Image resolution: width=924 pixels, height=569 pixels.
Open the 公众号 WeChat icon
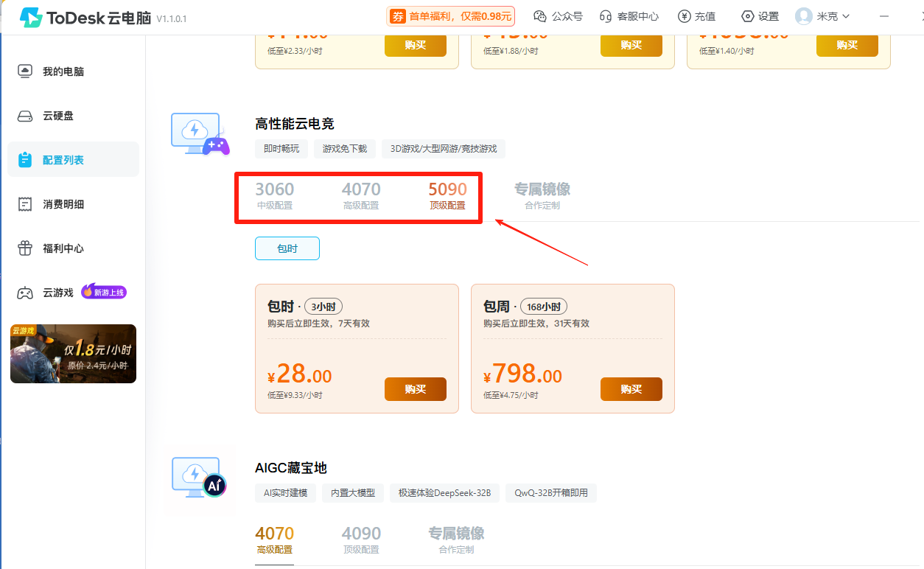point(540,16)
